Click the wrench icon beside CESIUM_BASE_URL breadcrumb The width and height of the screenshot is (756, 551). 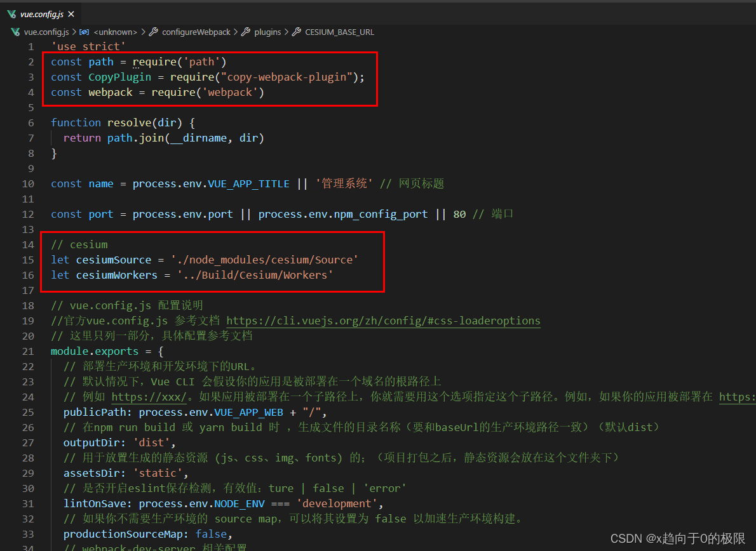click(x=296, y=31)
